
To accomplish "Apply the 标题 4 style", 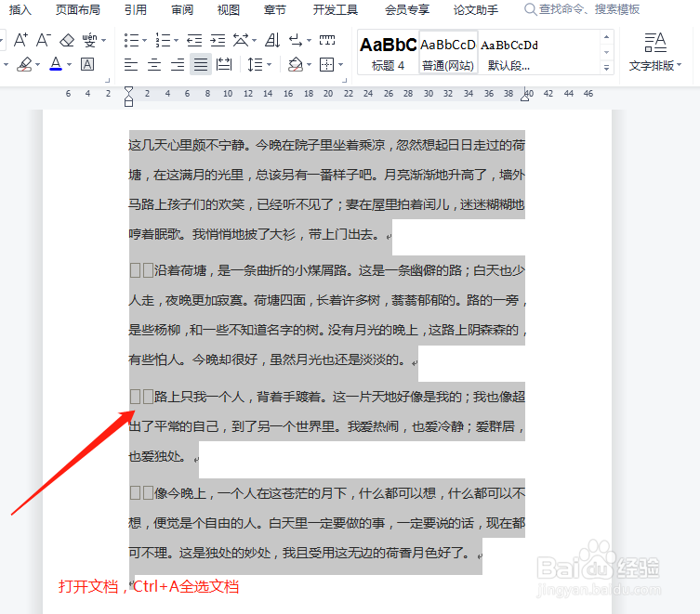I will click(388, 53).
